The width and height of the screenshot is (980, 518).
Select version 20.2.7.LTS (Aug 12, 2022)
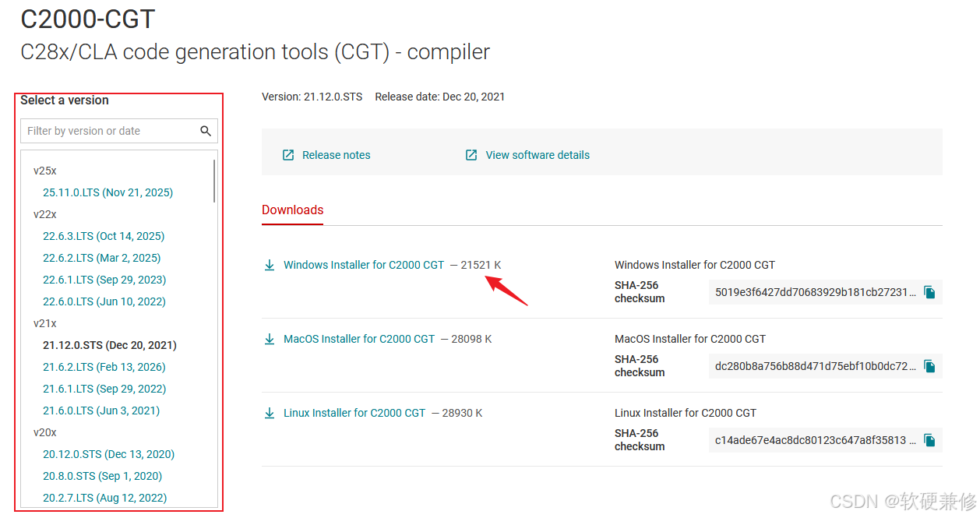[x=104, y=498]
